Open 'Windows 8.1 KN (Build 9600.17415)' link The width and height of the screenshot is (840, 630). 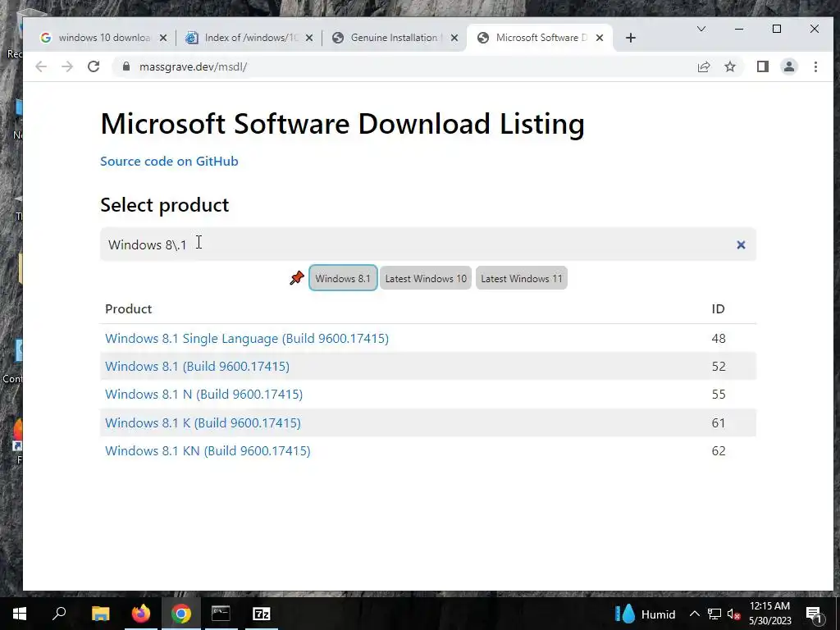pos(208,450)
